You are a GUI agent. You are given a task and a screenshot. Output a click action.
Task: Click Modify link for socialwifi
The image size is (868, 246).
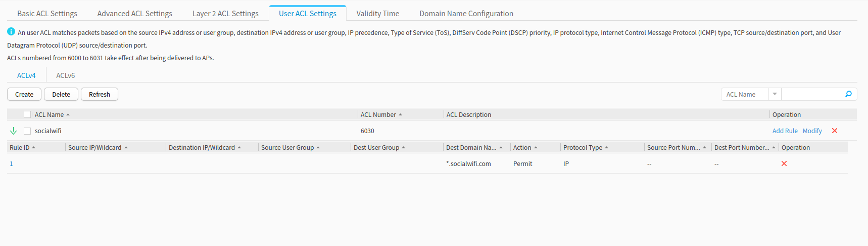point(812,131)
